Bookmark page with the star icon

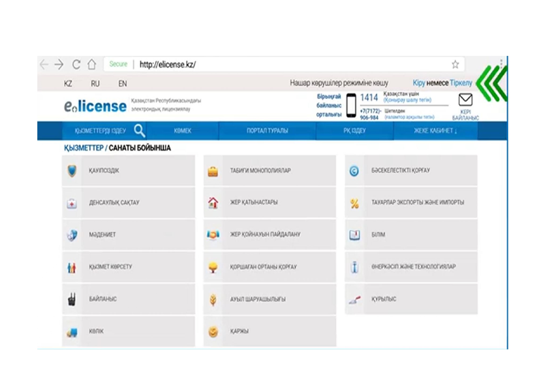pyautogui.click(x=455, y=64)
